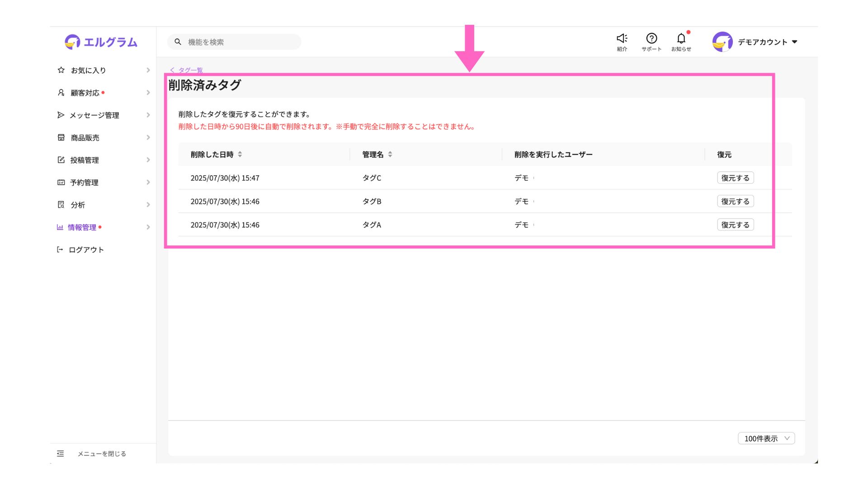This screenshot has width=868, height=488.
Task: Restore タグA with 復元する button
Action: 735,225
